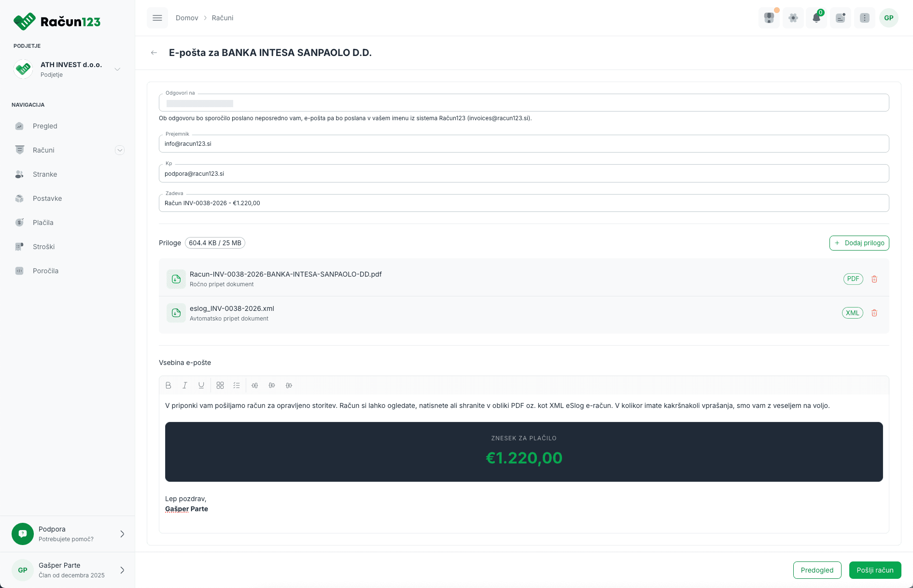Toggle bold formatting in email editor
Image resolution: width=913 pixels, height=588 pixels.
[169, 385]
